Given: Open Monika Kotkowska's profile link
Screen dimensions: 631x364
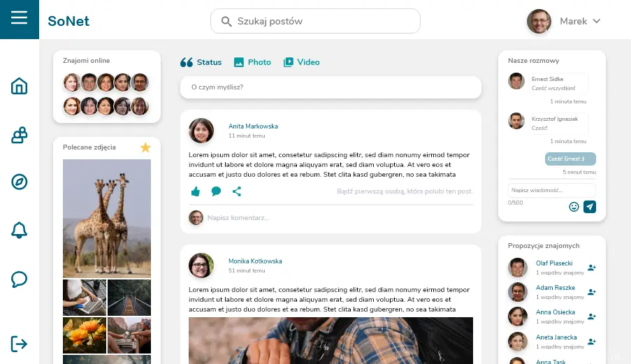Looking at the screenshot, I should pos(255,261).
